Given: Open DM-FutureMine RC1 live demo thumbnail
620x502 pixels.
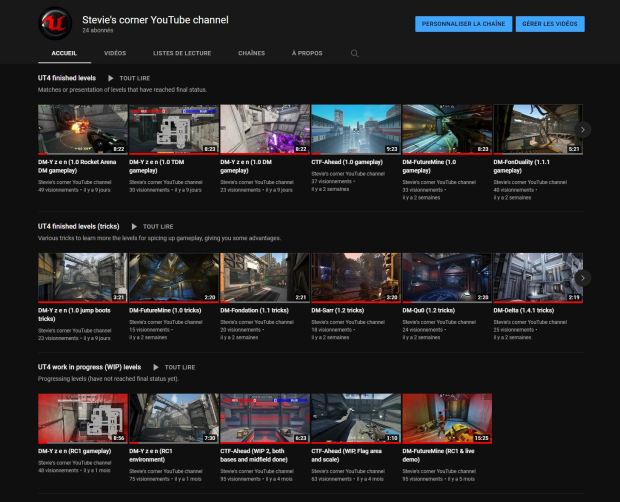Looking at the screenshot, I should tap(446, 418).
